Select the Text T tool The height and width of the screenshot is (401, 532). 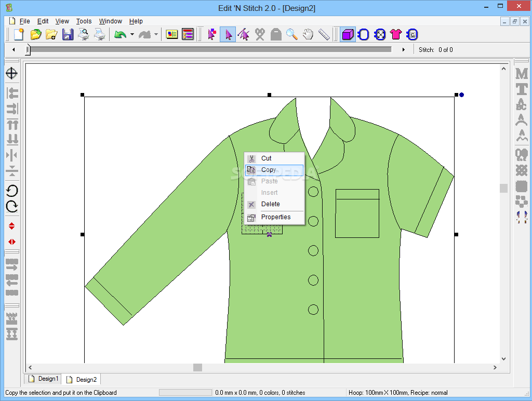pos(522,89)
